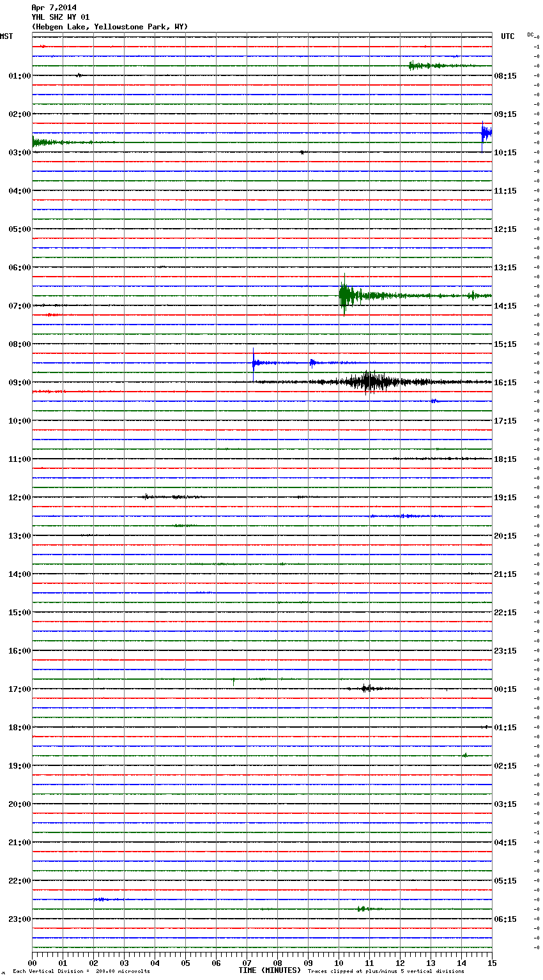Click the "12:00" MST time label
This screenshot has height=980, width=543.
(x=20, y=498)
